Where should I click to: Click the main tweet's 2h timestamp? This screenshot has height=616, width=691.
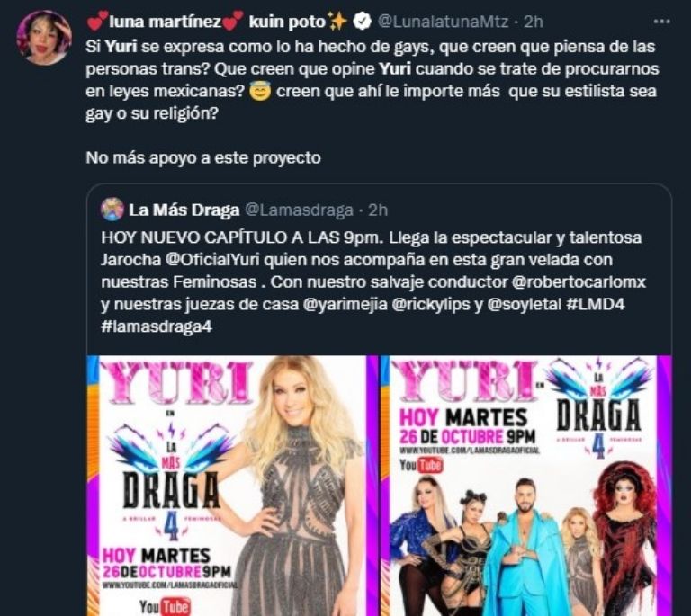point(534,22)
